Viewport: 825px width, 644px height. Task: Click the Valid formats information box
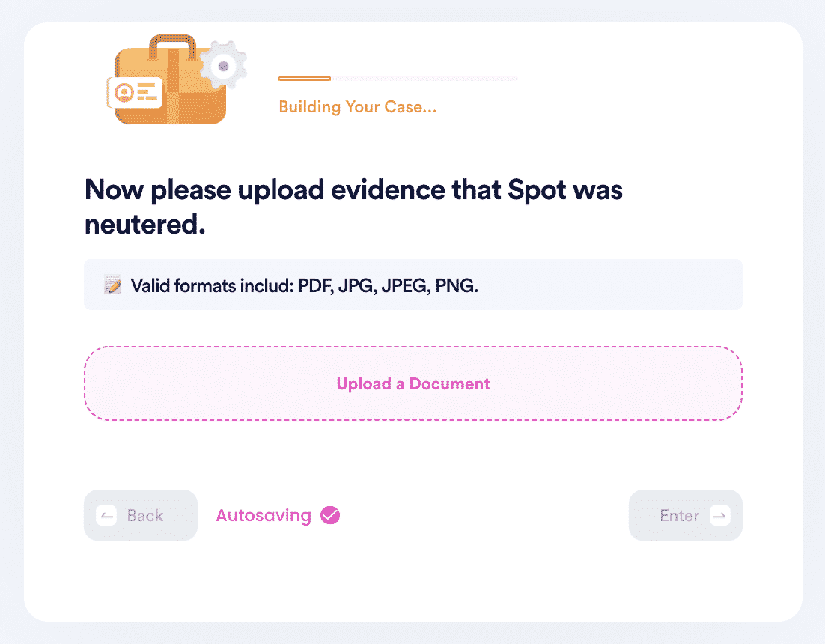[x=413, y=285]
